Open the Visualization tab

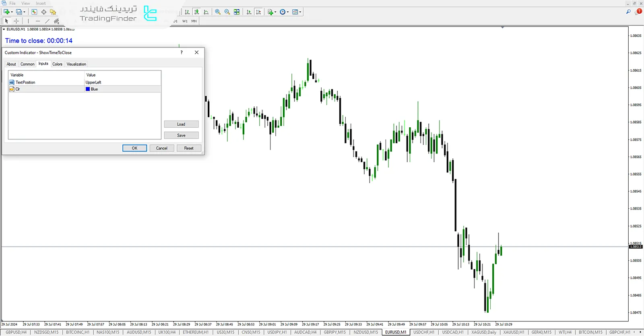tap(76, 64)
